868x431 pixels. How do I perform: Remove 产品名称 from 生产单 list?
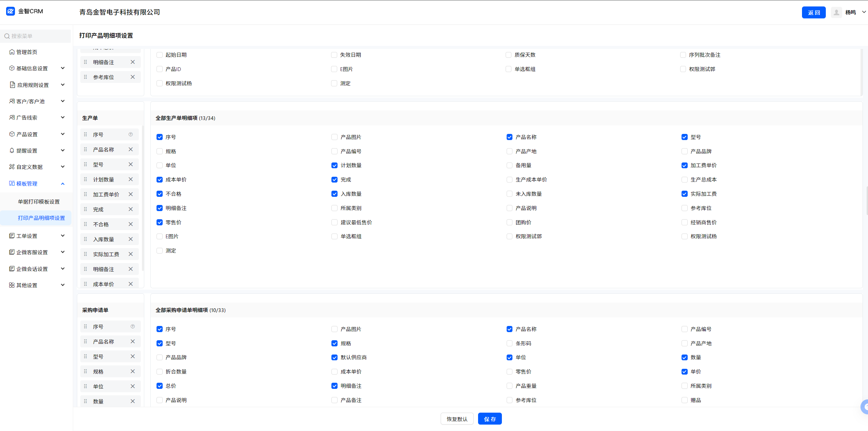pyautogui.click(x=131, y=150)
